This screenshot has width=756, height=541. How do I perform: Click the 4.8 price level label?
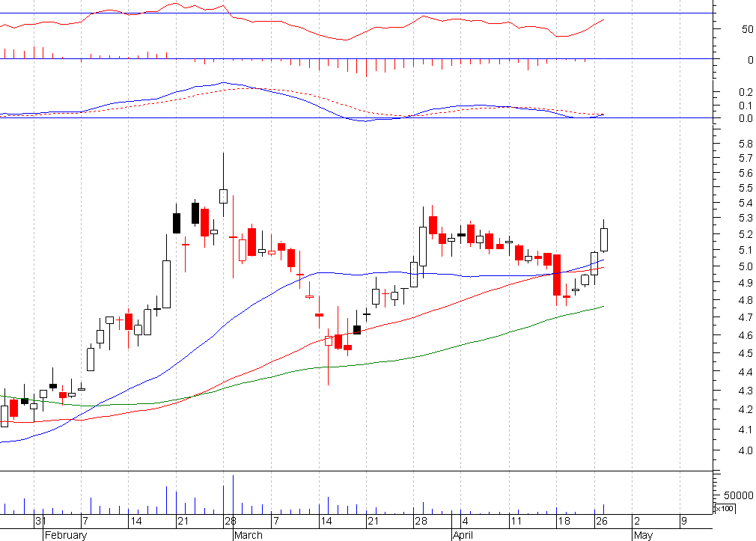746,300
